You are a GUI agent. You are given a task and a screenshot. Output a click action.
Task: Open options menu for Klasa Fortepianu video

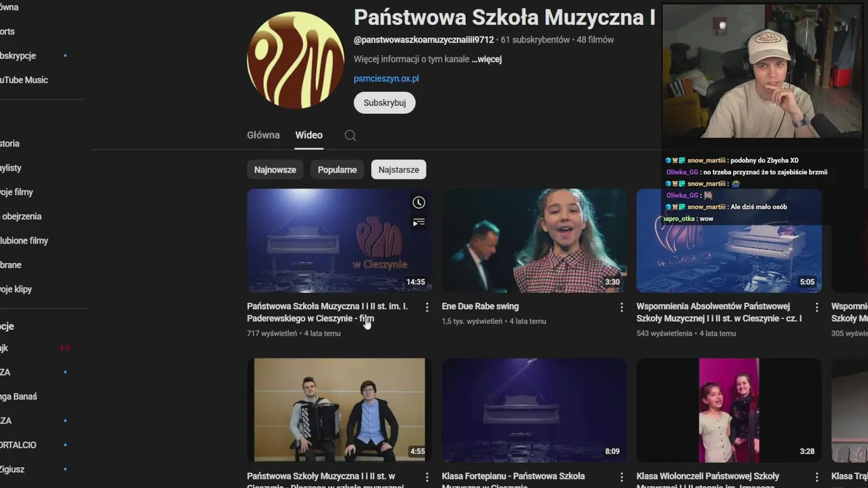621,477
